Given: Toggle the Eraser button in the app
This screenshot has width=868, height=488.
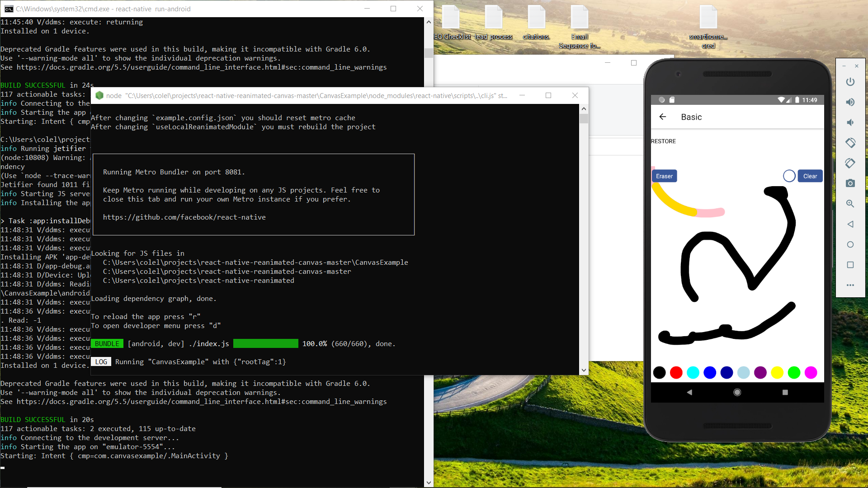Looking at the screenshot, I should click(664, 176).
